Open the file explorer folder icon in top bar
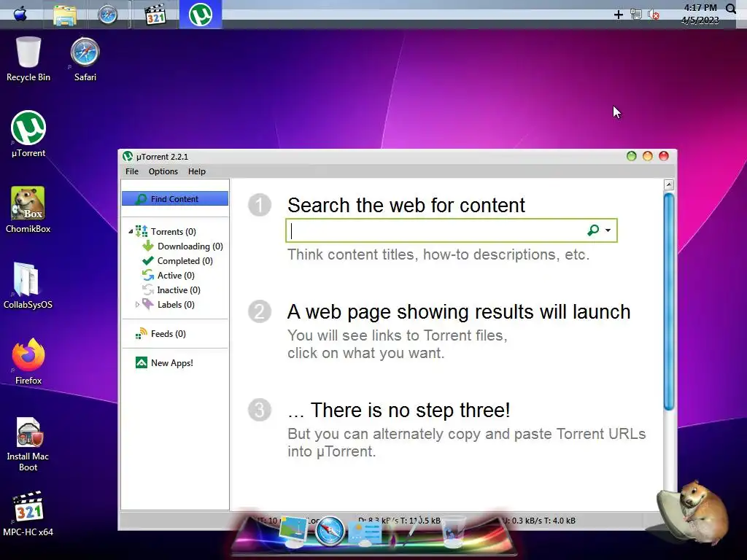This screenshot has height=560, width=747. coord(65,15)
